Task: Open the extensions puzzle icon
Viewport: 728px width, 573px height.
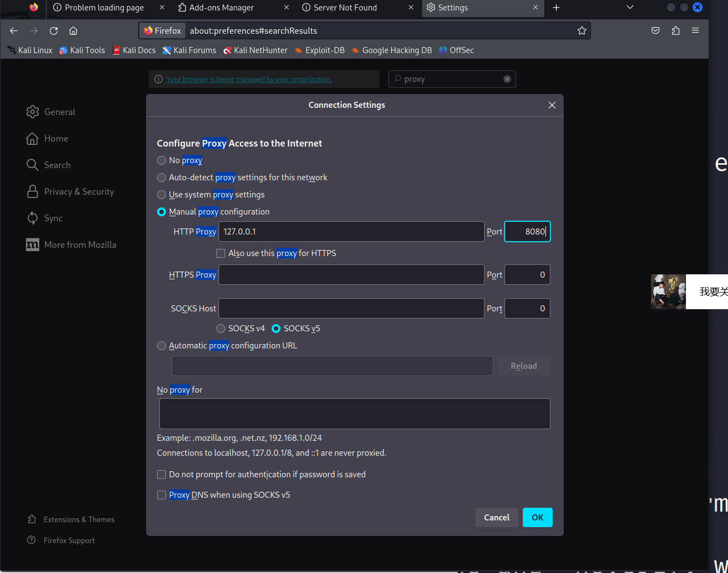Action: pos(675,31)
